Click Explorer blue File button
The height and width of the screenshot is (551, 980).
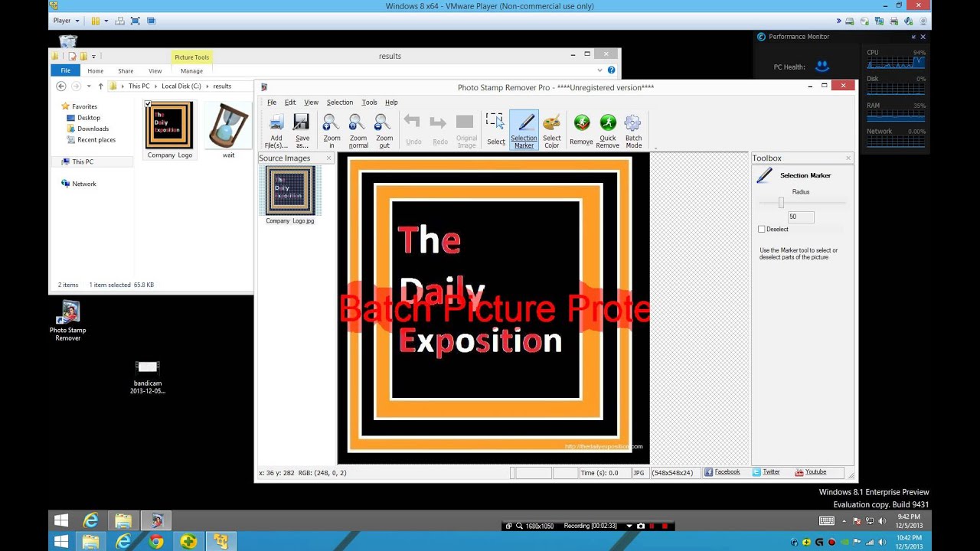(66, 70)
